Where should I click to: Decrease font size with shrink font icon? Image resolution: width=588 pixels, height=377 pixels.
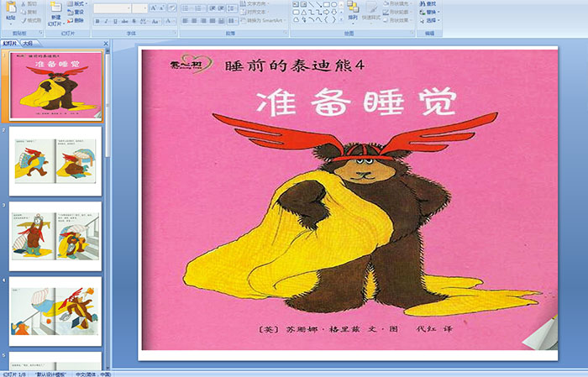pyautogui.click(x=162, y=8)
